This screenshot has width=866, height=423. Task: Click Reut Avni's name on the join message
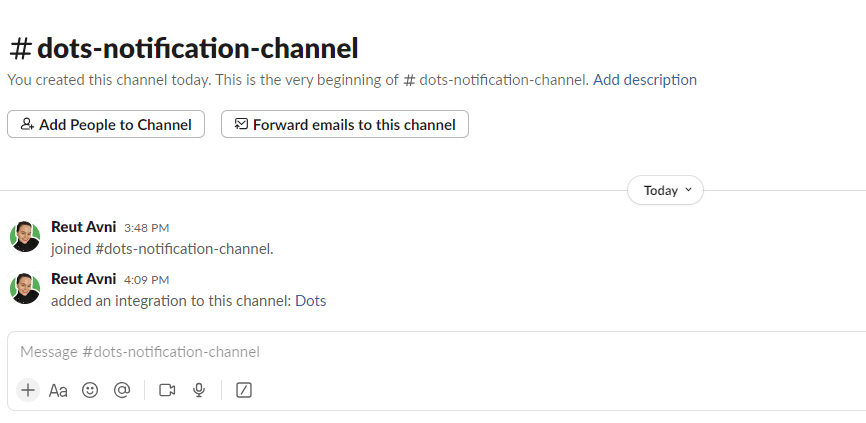pyautogui.click(x=83, y=227)
